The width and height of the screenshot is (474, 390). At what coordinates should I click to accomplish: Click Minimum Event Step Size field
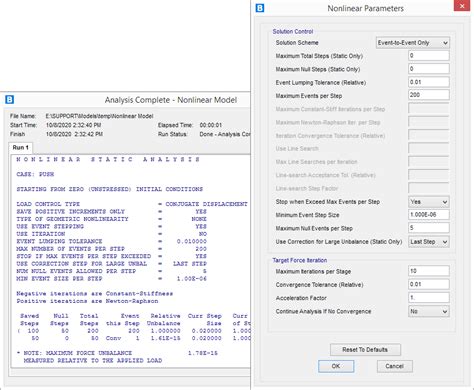click(x=429, y=215)
